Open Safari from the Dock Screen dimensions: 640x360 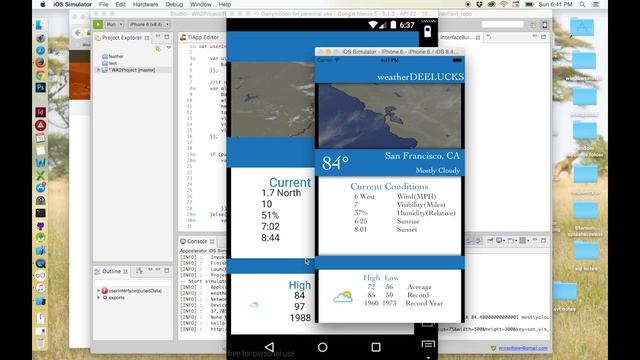[x=40, y=50]
